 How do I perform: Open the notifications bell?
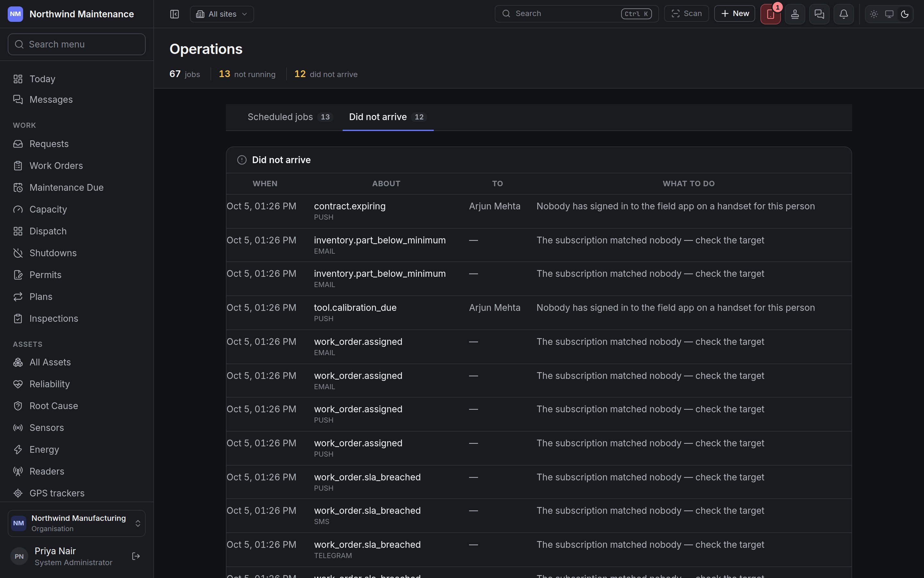pyautogui.click(x=844, y=14)
